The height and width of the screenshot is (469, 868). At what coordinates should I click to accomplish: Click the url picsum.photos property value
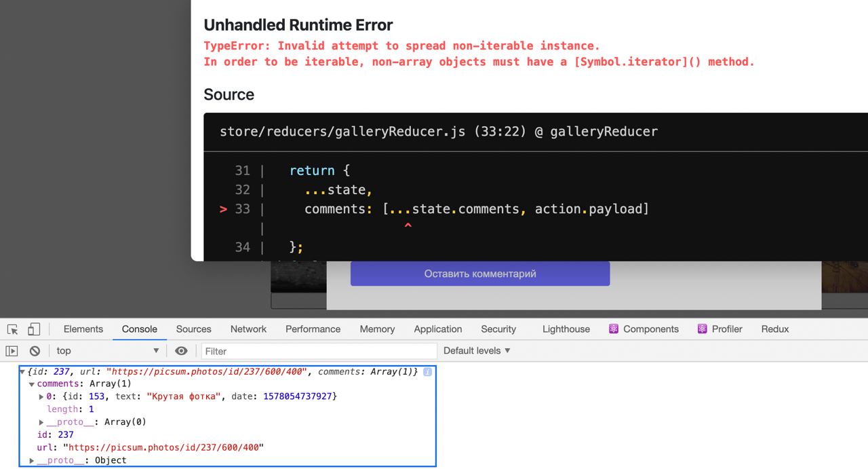point(163,448)
